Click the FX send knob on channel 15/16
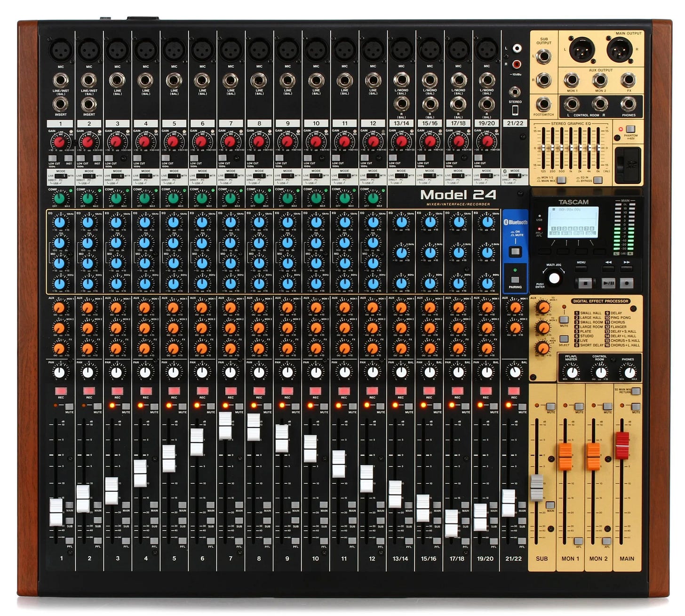Image resolution: width=685 pixels, height=616 pixels. (x=429, y=348)
